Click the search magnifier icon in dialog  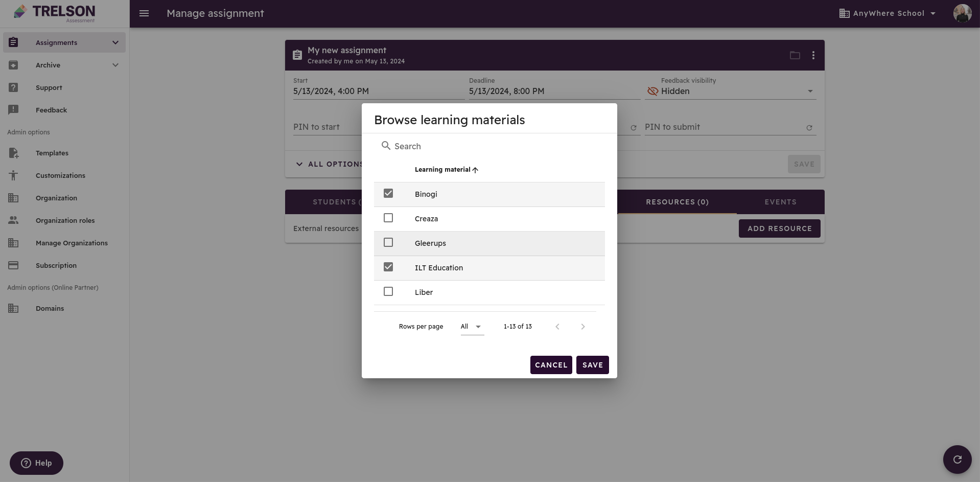(x=386, y=146)
